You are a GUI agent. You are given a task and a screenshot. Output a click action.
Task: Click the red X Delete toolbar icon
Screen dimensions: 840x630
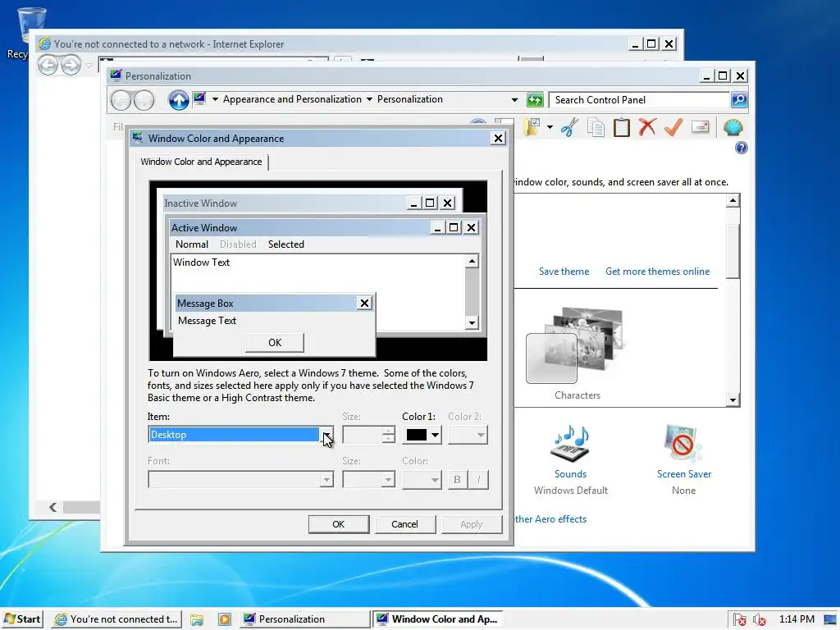coord(647,127)
